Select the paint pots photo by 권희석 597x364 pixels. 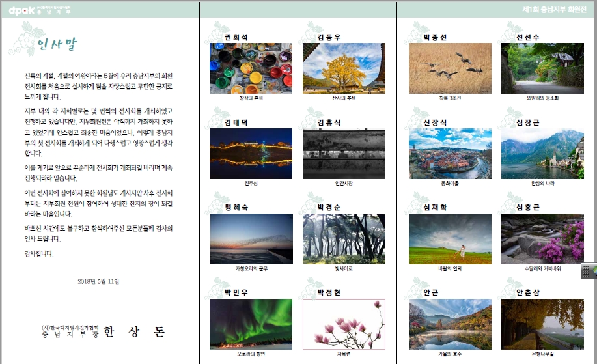click(x=251, y=68)
